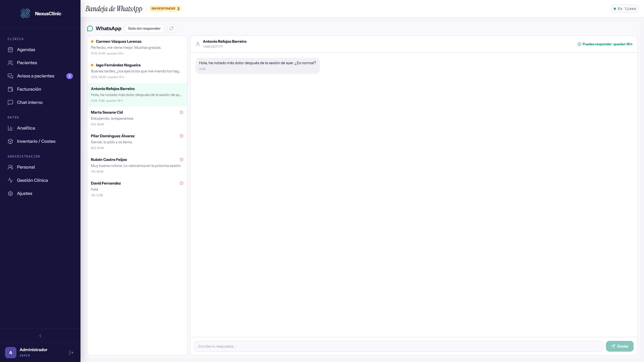Click the message about dolor después de la sesión
Image resolution: width=644 pixels, height=362 pixels.
258,66
